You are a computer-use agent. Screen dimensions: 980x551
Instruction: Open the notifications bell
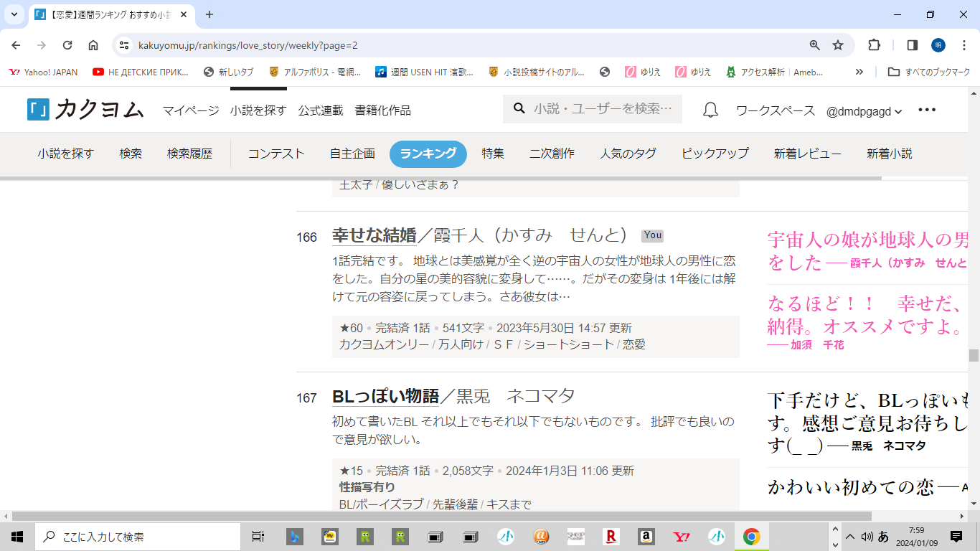pyautogui.click(x=710, y=110)
